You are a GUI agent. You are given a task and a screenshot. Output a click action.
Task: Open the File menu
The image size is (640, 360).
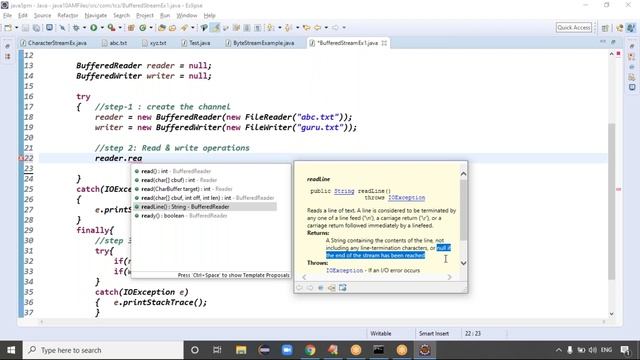click(x=7, y=16)
